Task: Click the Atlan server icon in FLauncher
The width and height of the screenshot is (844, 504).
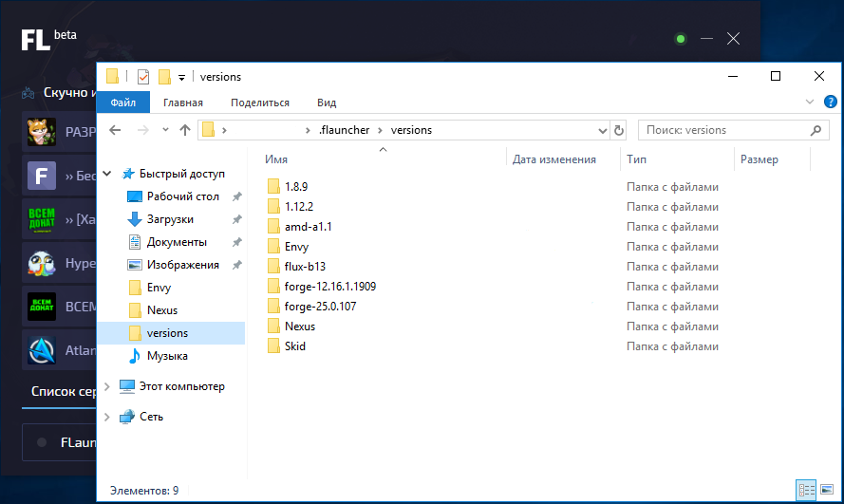Action: pyautogui.click(x=42, y=350)
